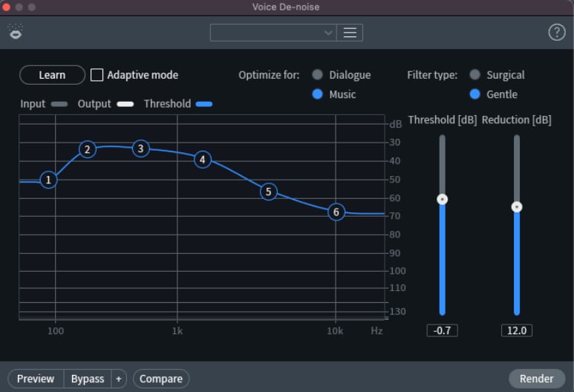Screen dimensions: 574x392
Task: Click the Reduction value field showing 12.0
Action: click(517, 330)
